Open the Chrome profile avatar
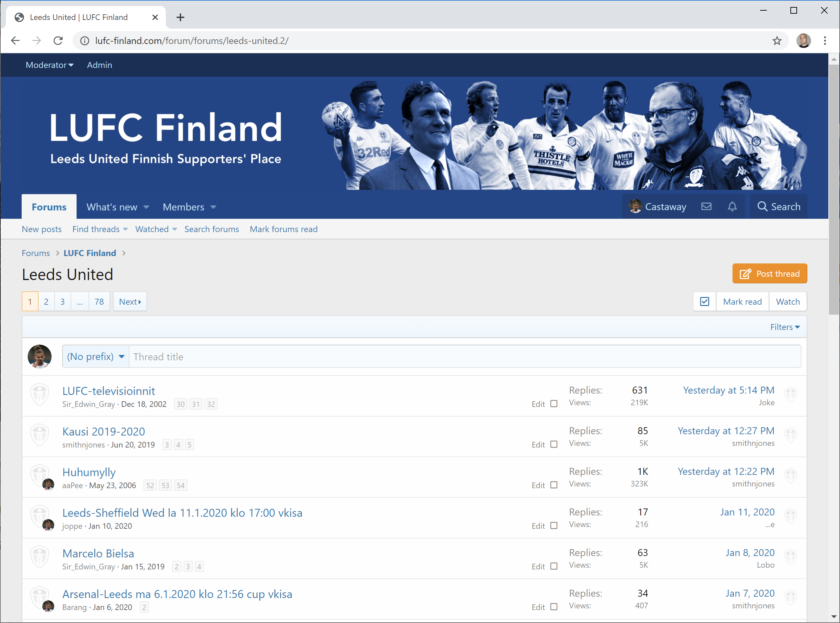The height and width of the screenshot is (623, 840). point(803,41)
